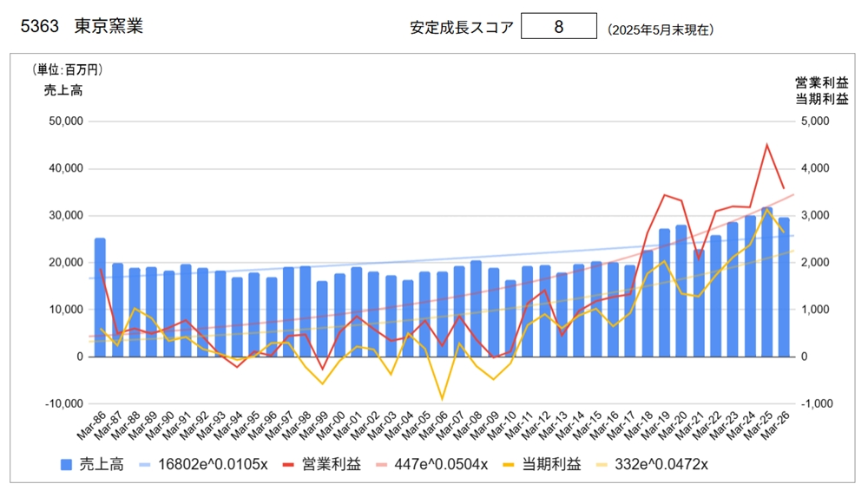Select trendline formula 16802e^0.0105x
This screenshot has height=497, width=868.
click(x=214, y=464)
